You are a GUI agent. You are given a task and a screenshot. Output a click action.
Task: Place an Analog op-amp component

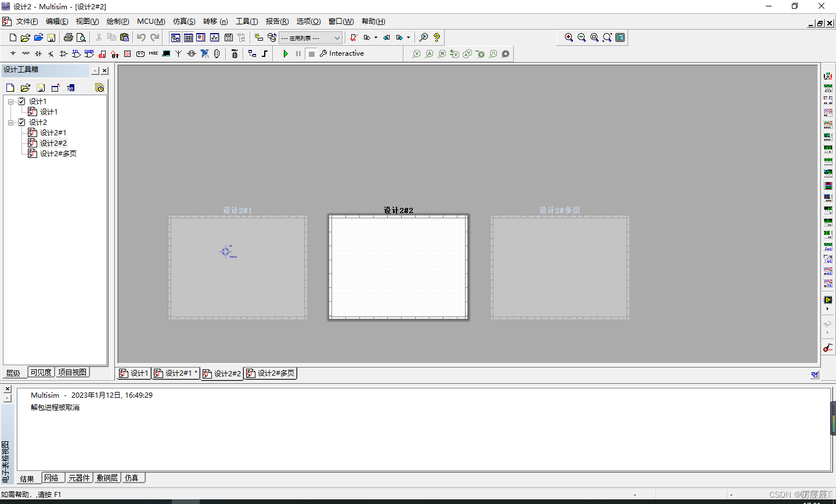[64, 53]
